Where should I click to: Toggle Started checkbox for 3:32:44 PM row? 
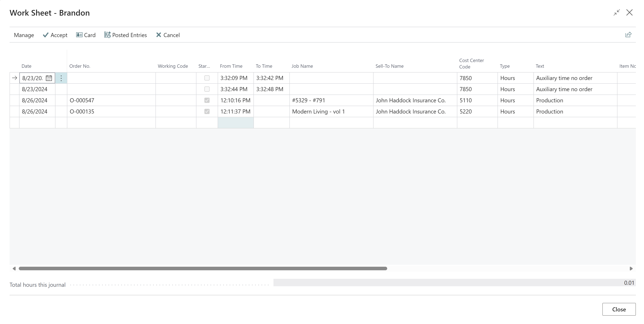click(207, 89)
